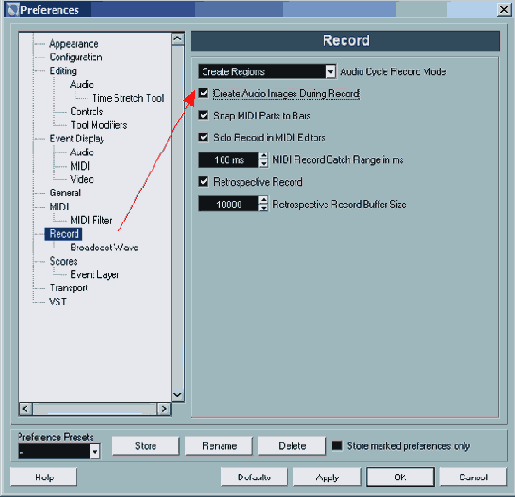Image resolution: width=515 pixels, height=497 pixels.
Task: Open VST preferences page
Action: click(58, 302)
